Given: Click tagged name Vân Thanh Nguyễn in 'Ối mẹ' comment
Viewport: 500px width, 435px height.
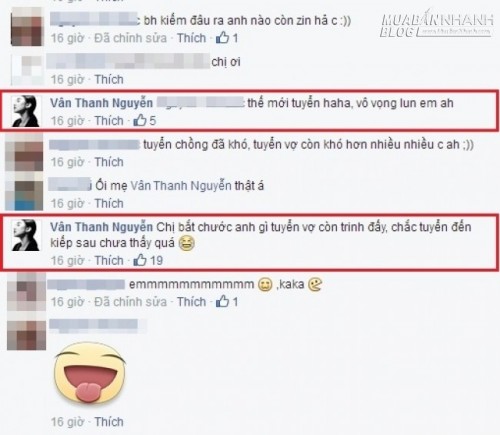Looking at the screenshot, I should pos(180,186).
